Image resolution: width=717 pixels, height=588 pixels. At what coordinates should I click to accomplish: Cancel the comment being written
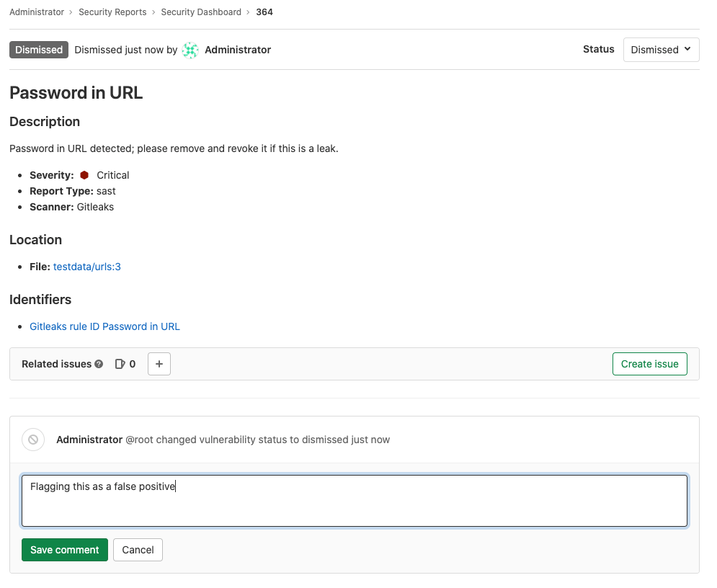click(x=138, y=549)
